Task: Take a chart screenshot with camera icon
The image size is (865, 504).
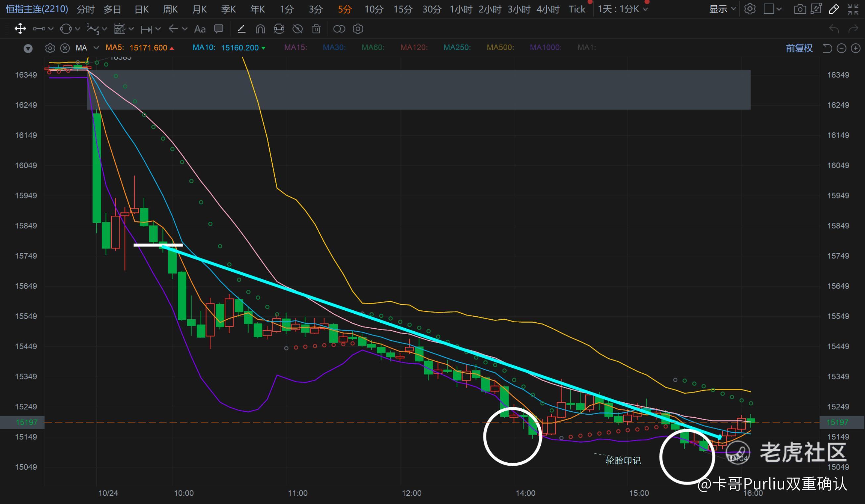Action: click(800, 9)
